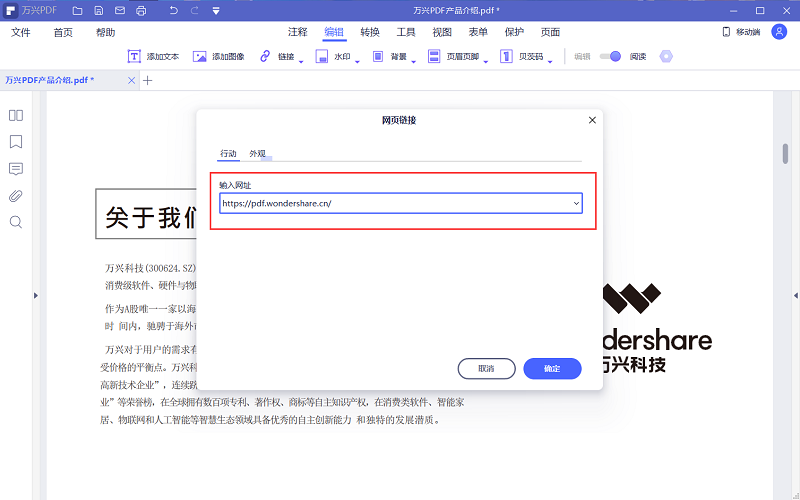
Task: Click the save icon in title bar
Action: coord(98,10)
